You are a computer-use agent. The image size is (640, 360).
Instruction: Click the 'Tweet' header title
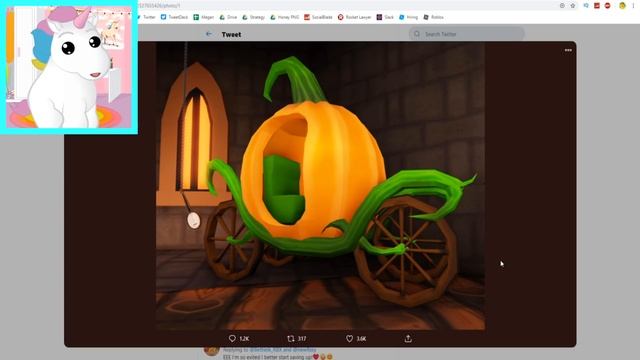point(231,35)
